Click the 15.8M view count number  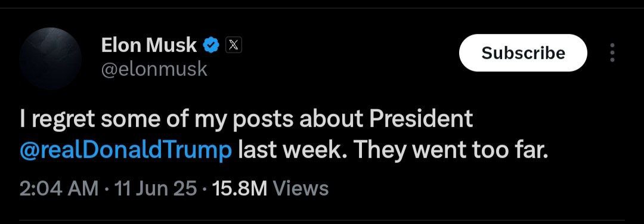click(240, 189)
